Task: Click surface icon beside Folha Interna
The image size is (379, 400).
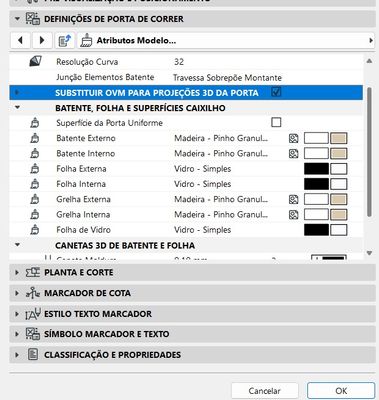Action: [35, 184]
